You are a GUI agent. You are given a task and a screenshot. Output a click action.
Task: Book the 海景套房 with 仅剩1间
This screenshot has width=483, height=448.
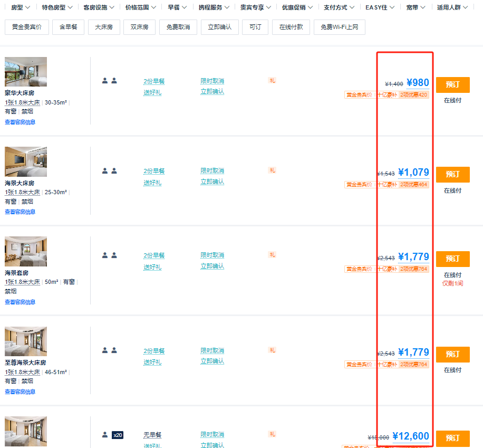point(452,259)
